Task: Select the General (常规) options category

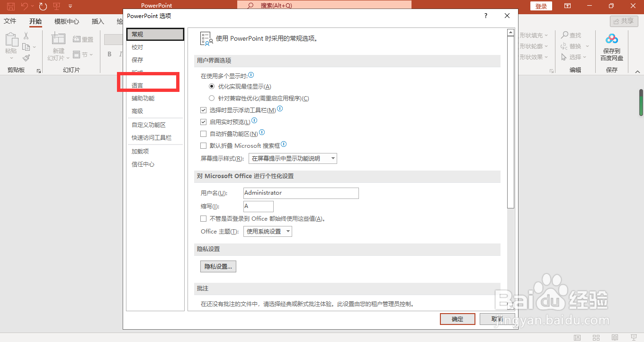Action: [155, 34]
